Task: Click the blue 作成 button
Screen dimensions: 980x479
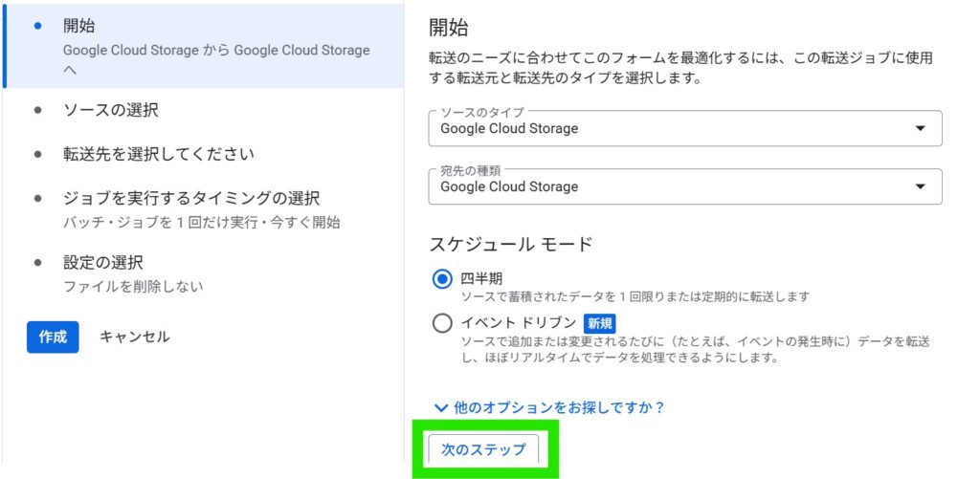Action: coord(52,337)
